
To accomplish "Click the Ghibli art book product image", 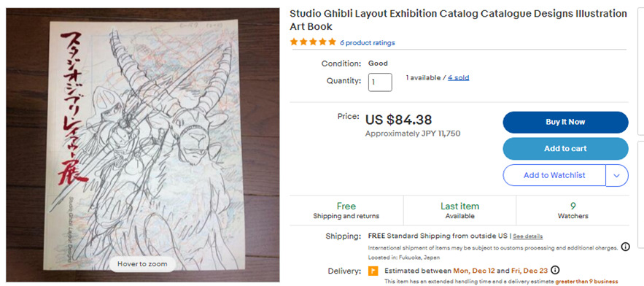I will click(x=142, y=144).
